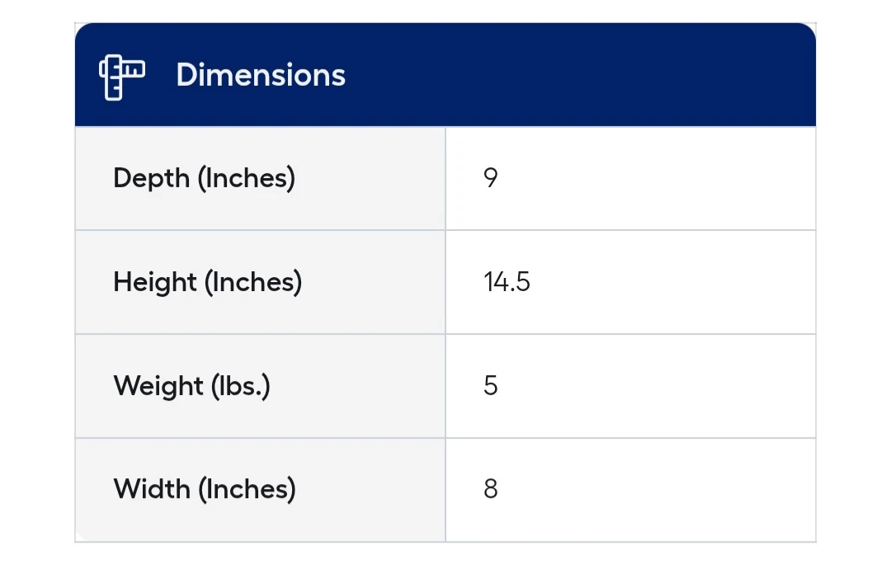Screen dimensions: 891x588
Task: Click the word Height in the table
Action: coord(155,282)
